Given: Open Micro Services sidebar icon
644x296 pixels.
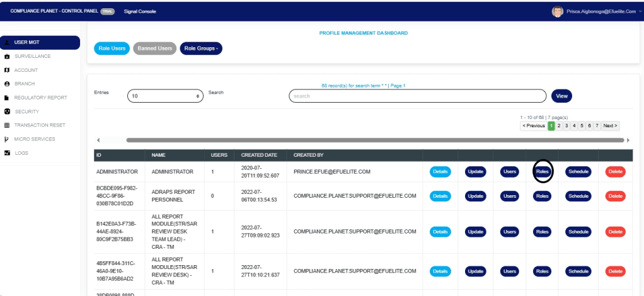Looking at the screenshot, I should (7, 139).
